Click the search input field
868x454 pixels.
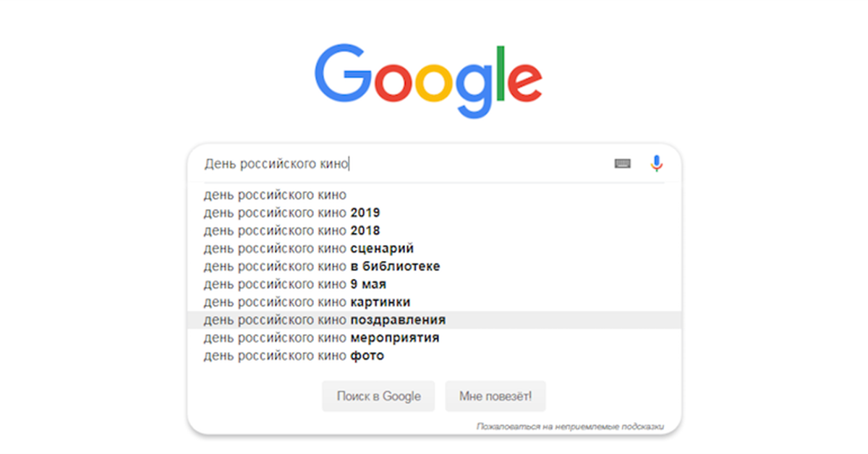tap(405, 164)
